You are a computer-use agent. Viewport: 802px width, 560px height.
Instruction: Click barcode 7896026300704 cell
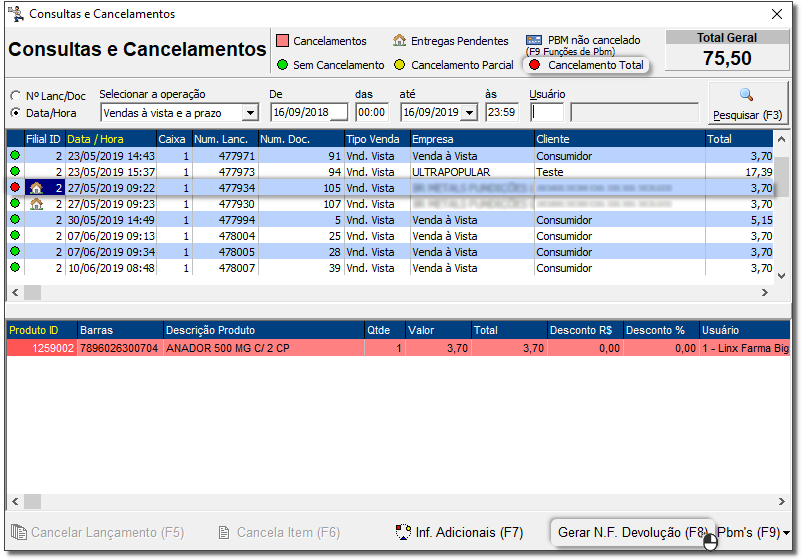(x=120, y=348)
